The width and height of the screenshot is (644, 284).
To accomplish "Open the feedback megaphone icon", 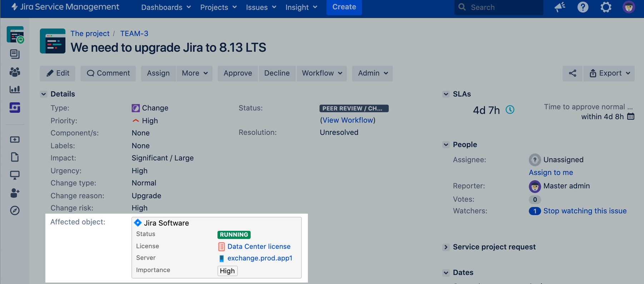I will coord(560,7).
